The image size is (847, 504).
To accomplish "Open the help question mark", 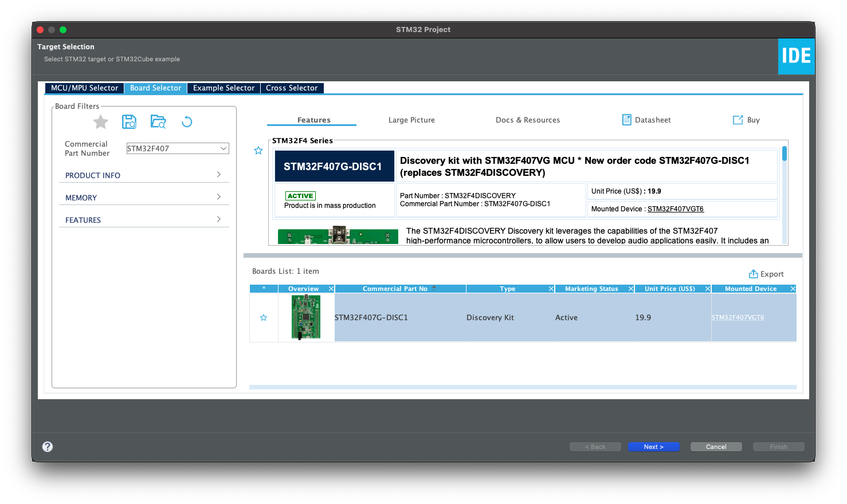I will [x=47, y=447].
